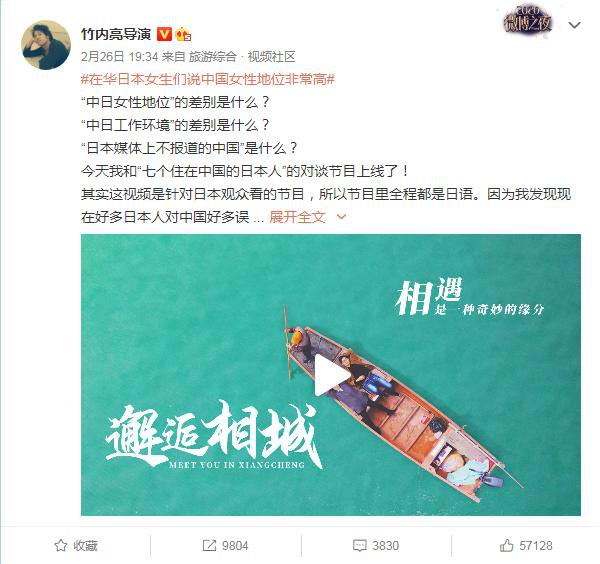Click the small arrow after 展开全文
The height and width of the screenshot is (564, 600).
pos(341,217)
